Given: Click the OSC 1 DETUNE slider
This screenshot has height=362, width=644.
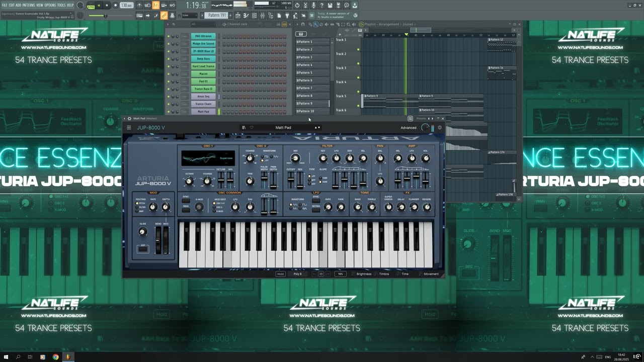Looking at the screenshot, I should coord(221,180).
